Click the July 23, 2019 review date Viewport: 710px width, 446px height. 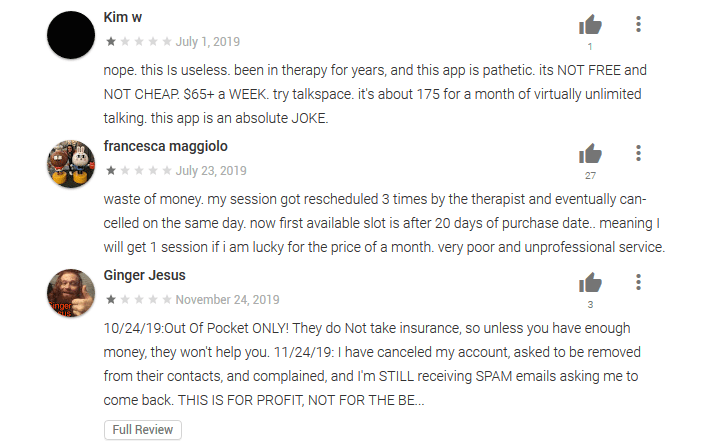pos(211,171)
